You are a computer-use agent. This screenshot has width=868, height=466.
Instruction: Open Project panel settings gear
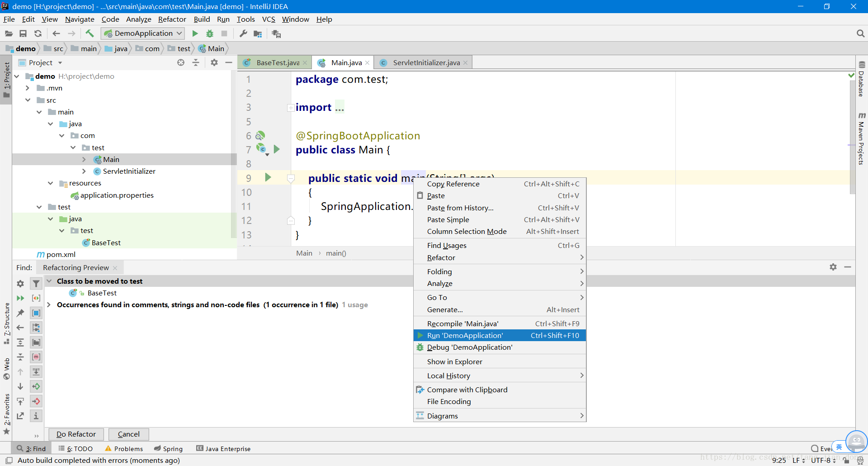click(x=214, y=62)
